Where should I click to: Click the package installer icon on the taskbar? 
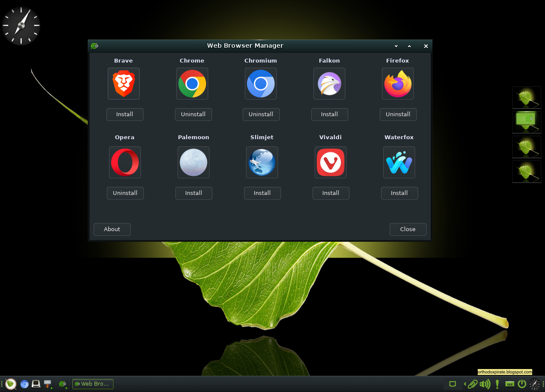click(48, 384)
